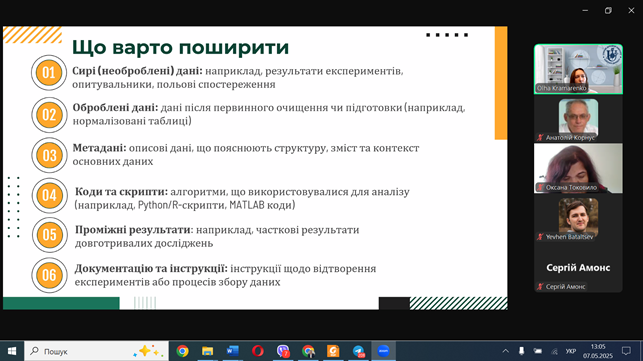
Task: Switch the УКР keyboard language
Action: (x=570, y=351)
